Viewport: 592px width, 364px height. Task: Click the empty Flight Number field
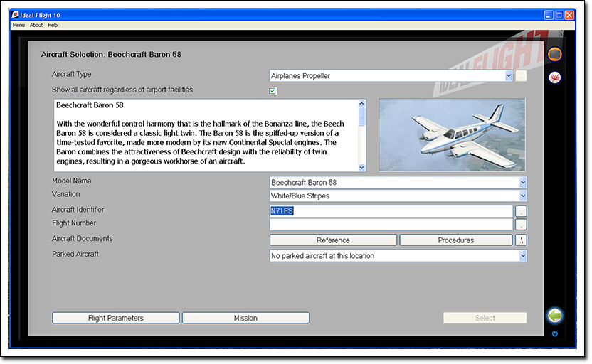pos(391,225)
